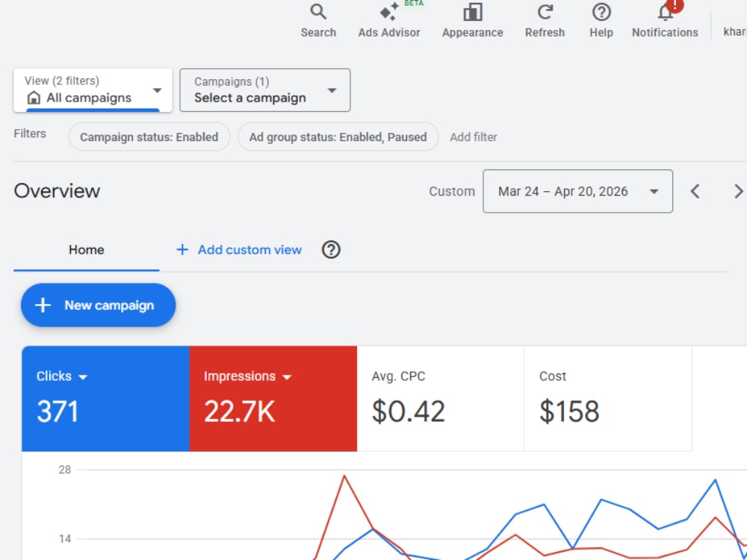The width and height of the screenshot is (747, 560).
Task: Go to previous date range arrow
Action: pyautogui.click(x=695, y=191)
